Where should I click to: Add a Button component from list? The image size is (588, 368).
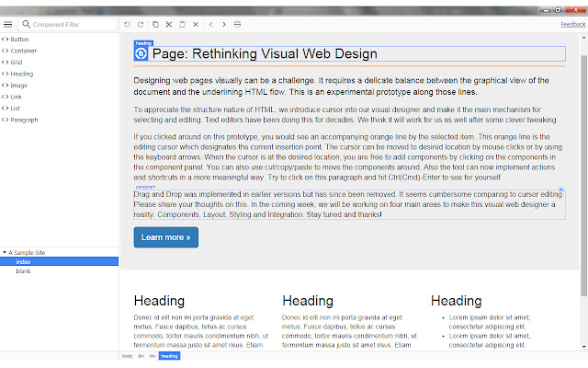[19, 40]
